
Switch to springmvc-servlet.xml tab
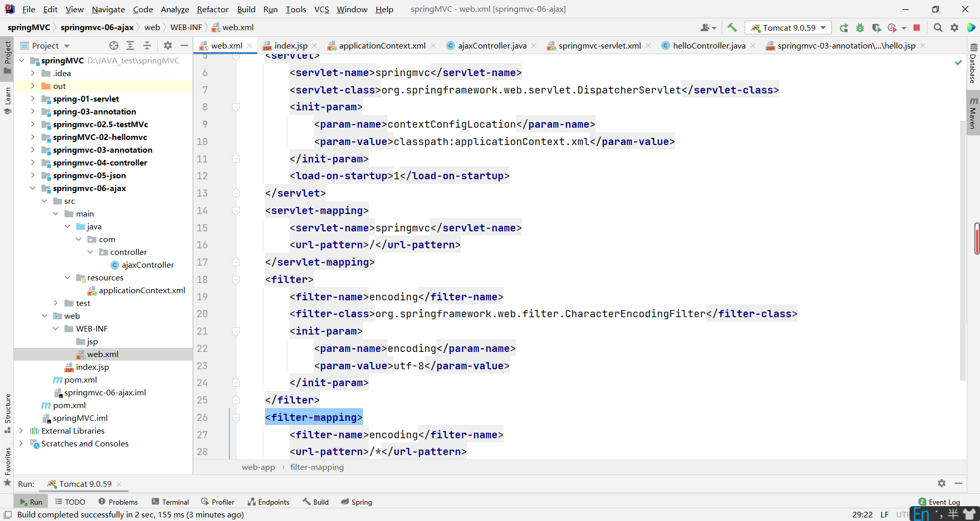[x=599, y=45]
